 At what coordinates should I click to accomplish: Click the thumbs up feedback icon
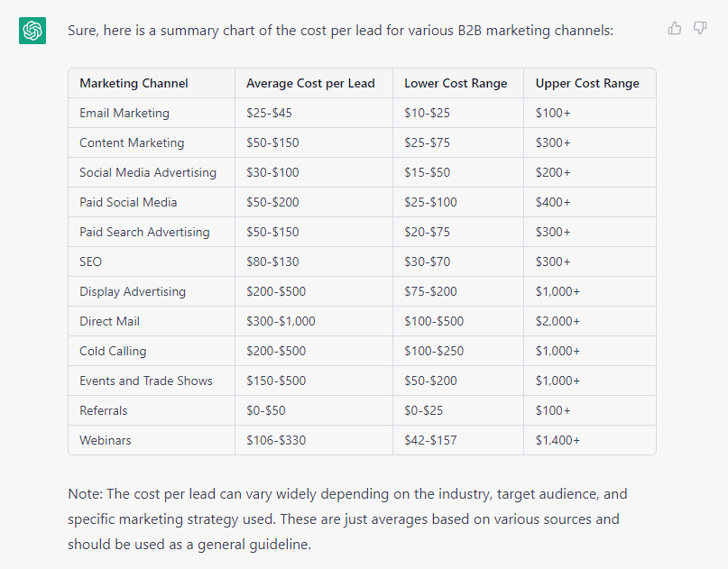click(x=675, y=28)
